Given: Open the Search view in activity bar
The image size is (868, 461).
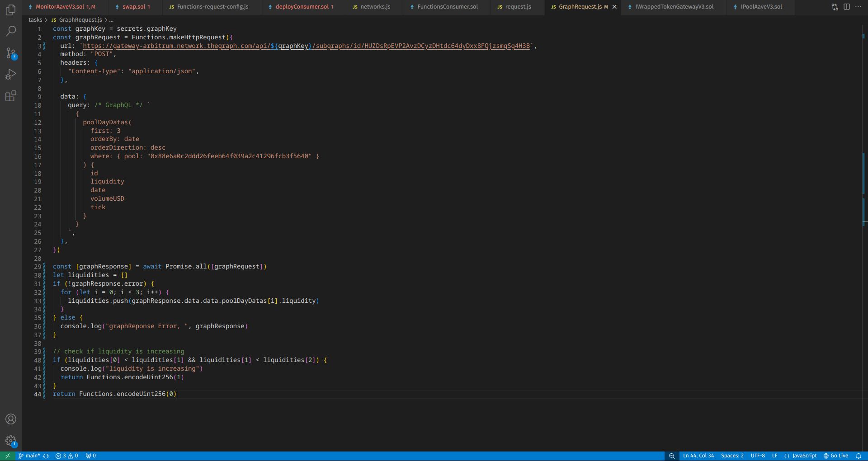Looking at the screenshot, I should (10, 31).
